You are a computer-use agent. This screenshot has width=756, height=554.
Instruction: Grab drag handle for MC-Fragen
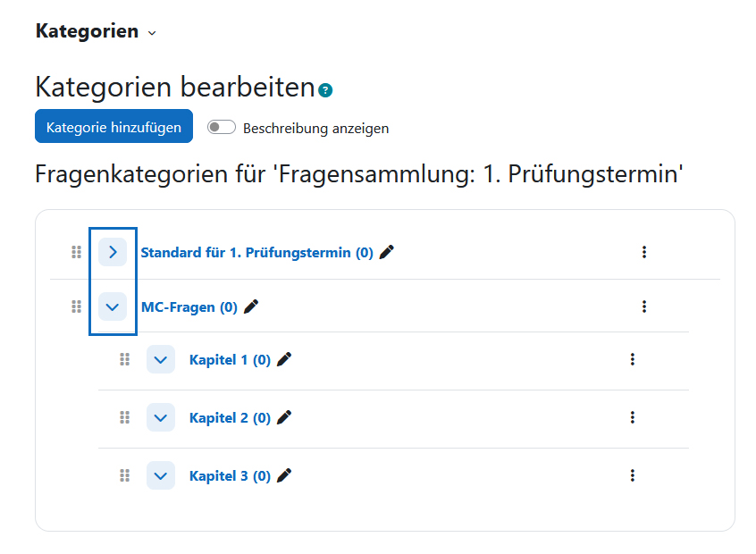click(76, 306)
